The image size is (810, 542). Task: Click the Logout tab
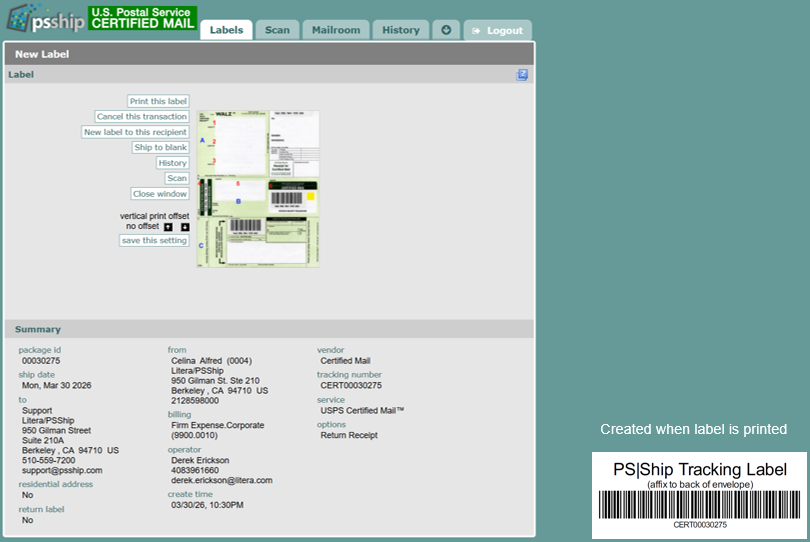coord(497,30)
